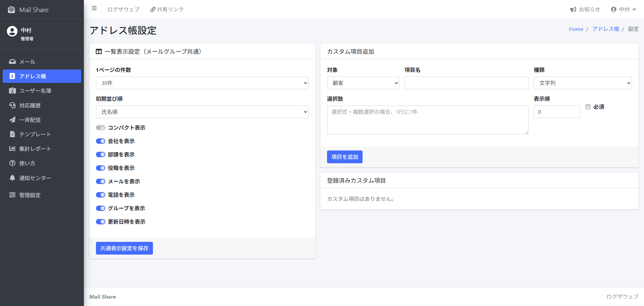Viewport: 644px width, 306px height.
Task: Click the Mail Share logo icon
Action: (11, 10)
